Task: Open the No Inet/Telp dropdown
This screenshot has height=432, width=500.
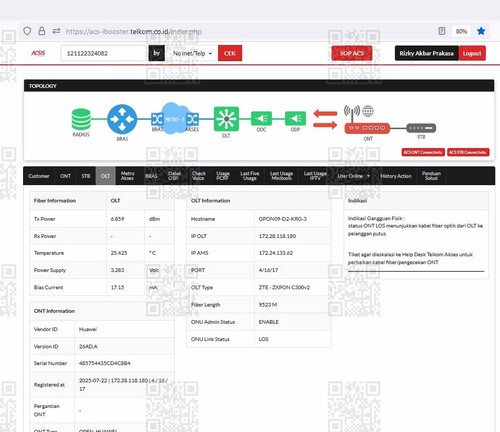Action: (192, 53)
